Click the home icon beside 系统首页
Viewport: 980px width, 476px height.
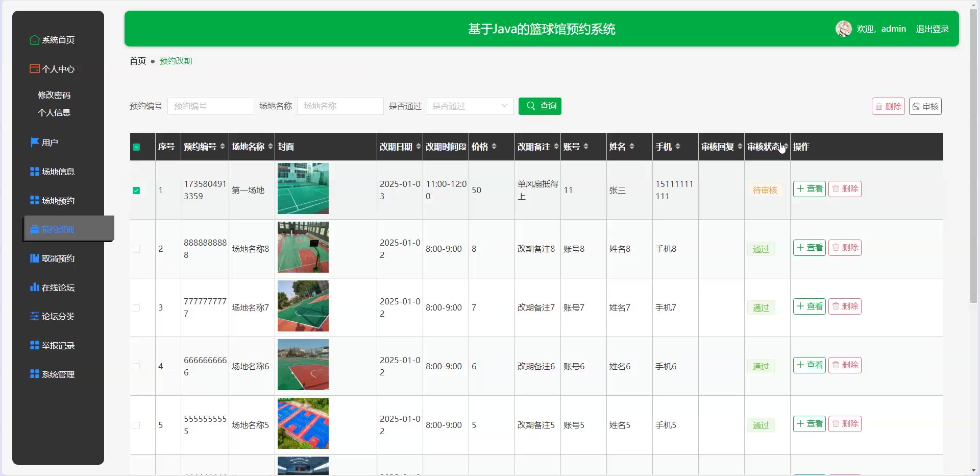[34, 40]
